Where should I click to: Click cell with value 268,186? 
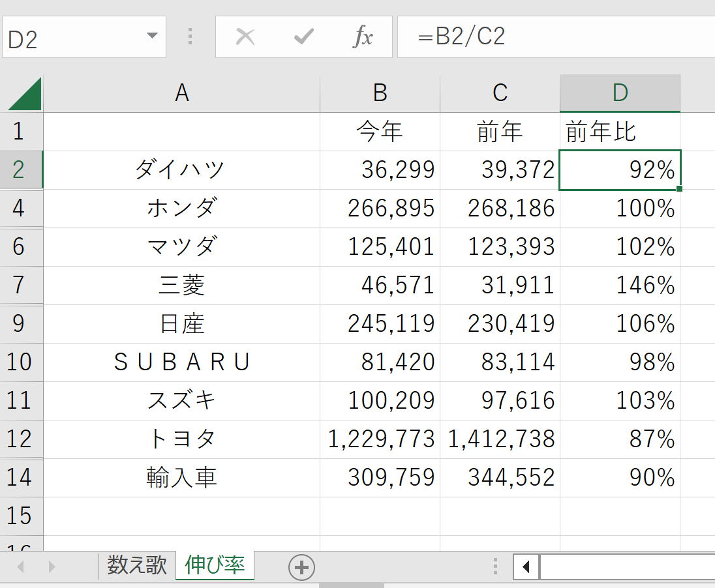point(500,209)
